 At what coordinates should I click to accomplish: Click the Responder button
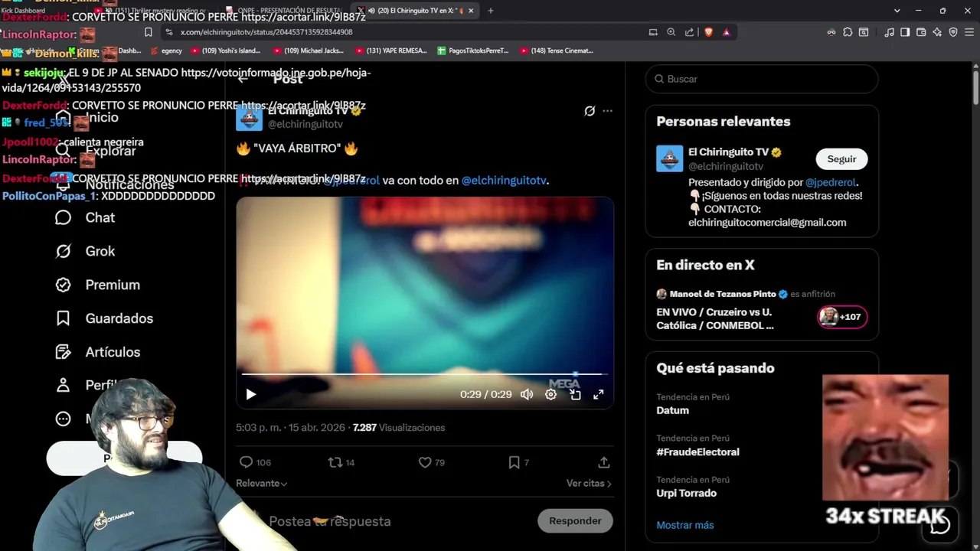(575, 521)
